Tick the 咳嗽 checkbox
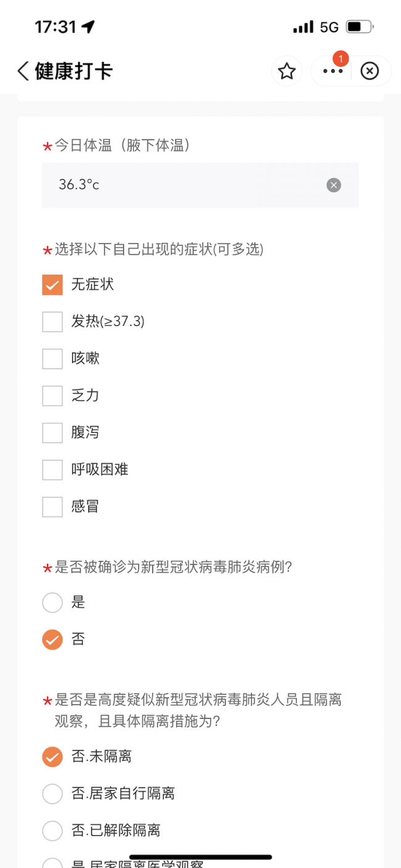 (x=52, y=359)
